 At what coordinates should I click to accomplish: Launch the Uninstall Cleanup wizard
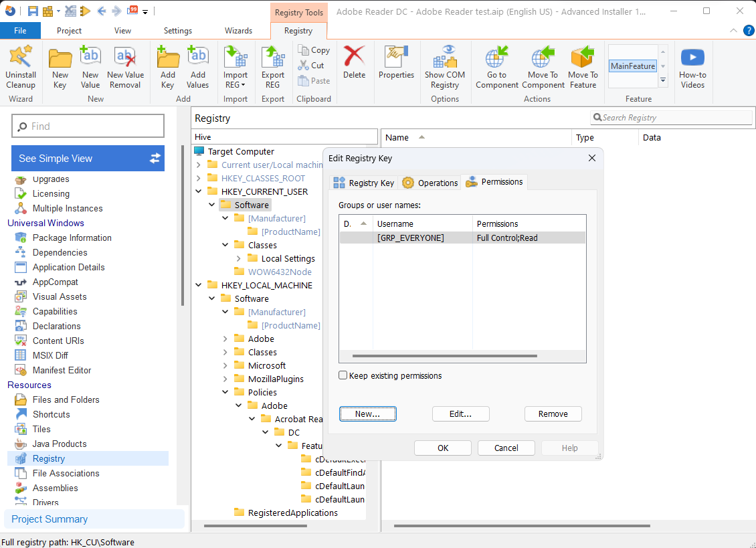(21, 68)
